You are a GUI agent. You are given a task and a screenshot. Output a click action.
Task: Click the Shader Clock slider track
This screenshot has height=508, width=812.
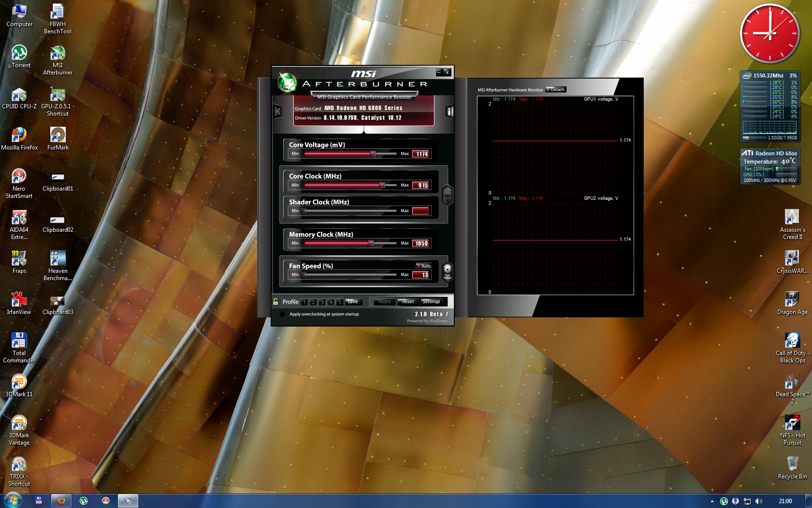coord(350,210)
